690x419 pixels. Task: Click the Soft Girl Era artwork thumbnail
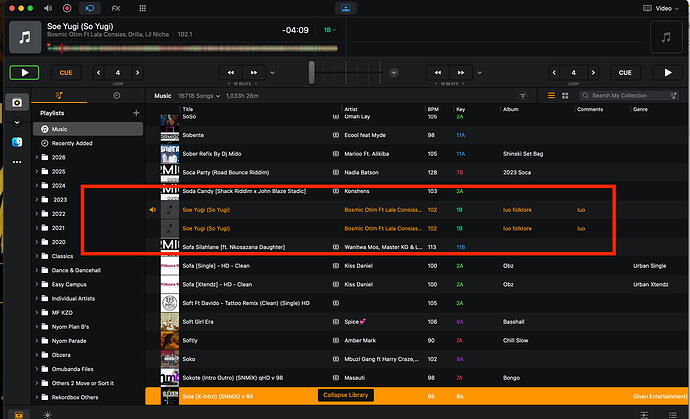coord(169,322)
